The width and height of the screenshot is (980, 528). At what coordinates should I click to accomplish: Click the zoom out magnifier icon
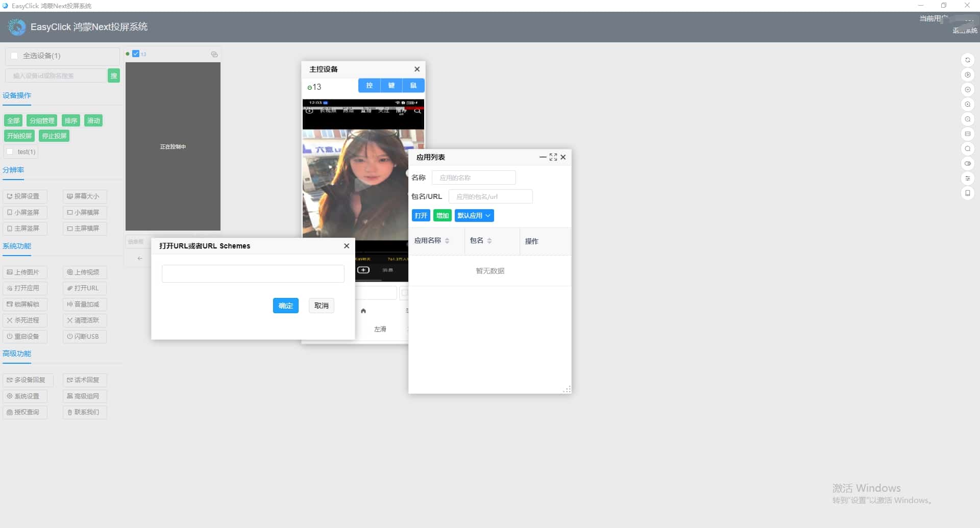point(967,119)
